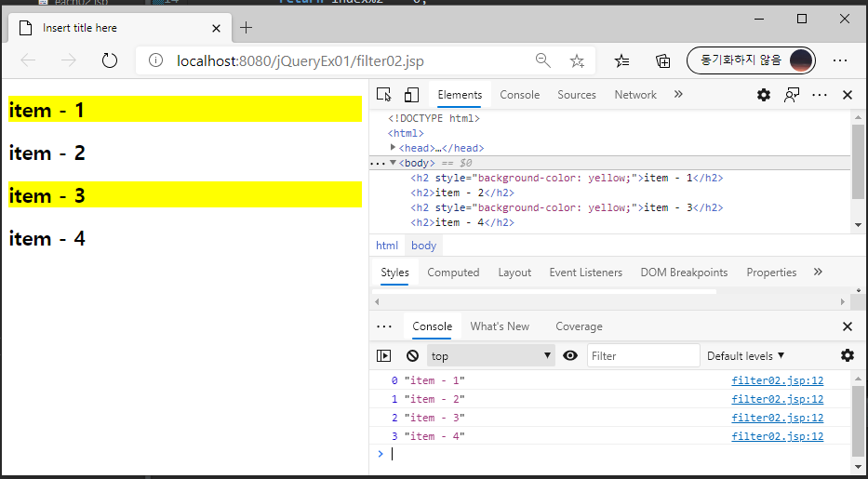The width and height of the screenshot is (868, 479).
Task: Open the Favorites list icon
Action: [622, 60]
